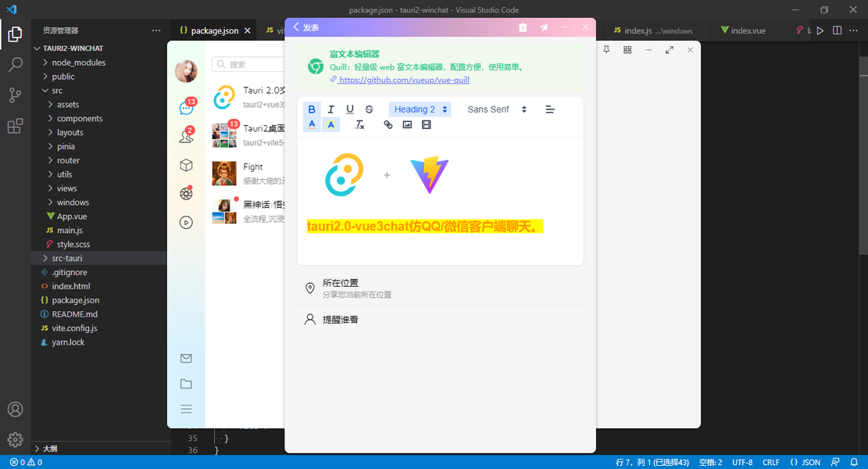Image resolution: width=868 pixels, height=469 pixels.
Task: Click the paper plane send icon
Action: coord(544,27)
